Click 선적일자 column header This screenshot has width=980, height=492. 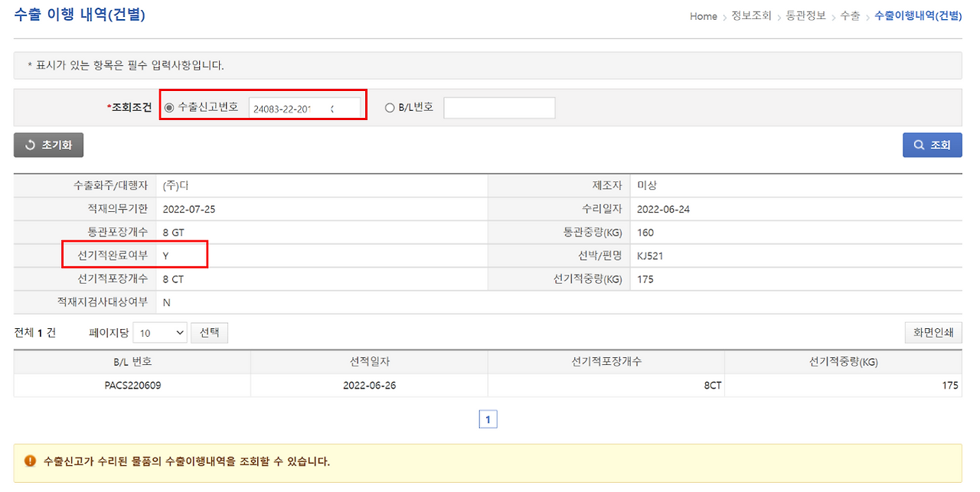coord(370,362)
